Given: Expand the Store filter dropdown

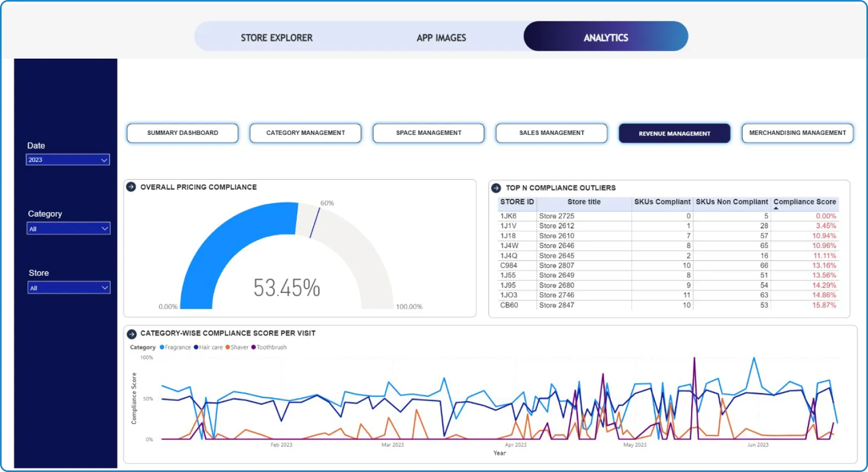Looking at the screenshot, I should click(69, 288).
